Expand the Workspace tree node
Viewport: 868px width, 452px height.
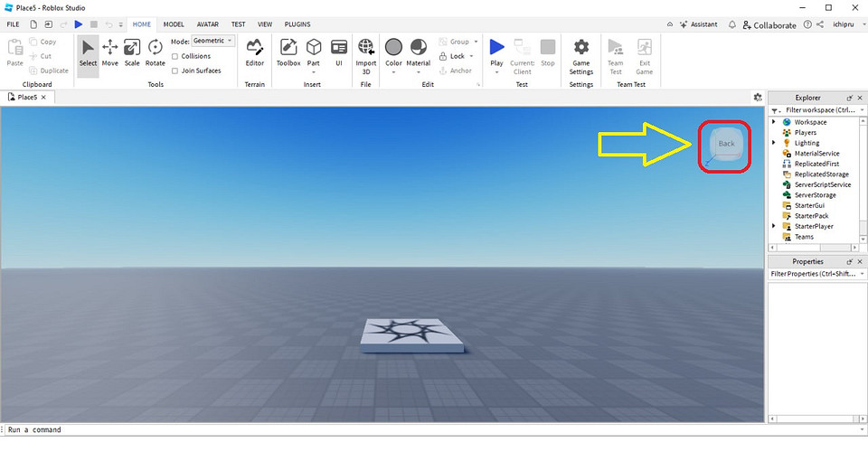tap(774, 122)
